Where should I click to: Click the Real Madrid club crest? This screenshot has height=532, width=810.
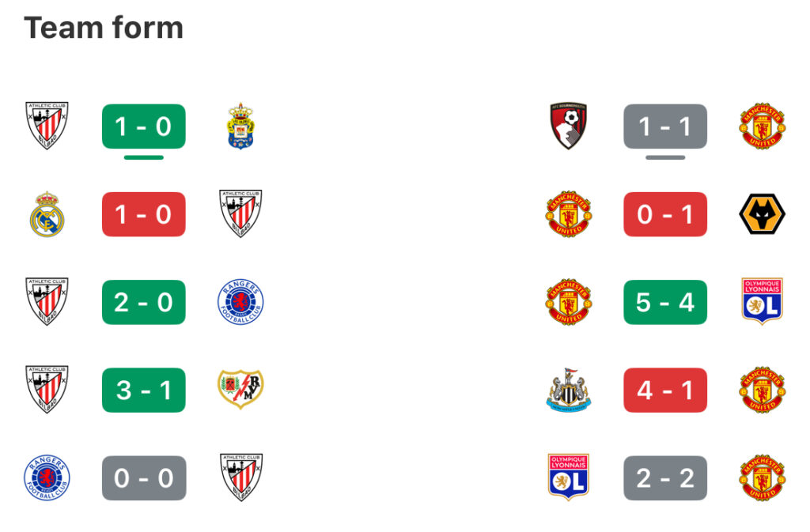click(x=47, y=214)
